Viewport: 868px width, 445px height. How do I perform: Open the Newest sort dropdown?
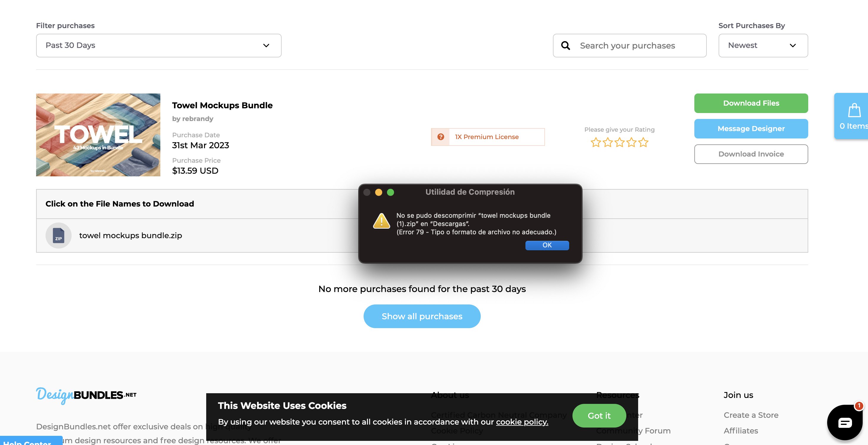pos(763,46)
